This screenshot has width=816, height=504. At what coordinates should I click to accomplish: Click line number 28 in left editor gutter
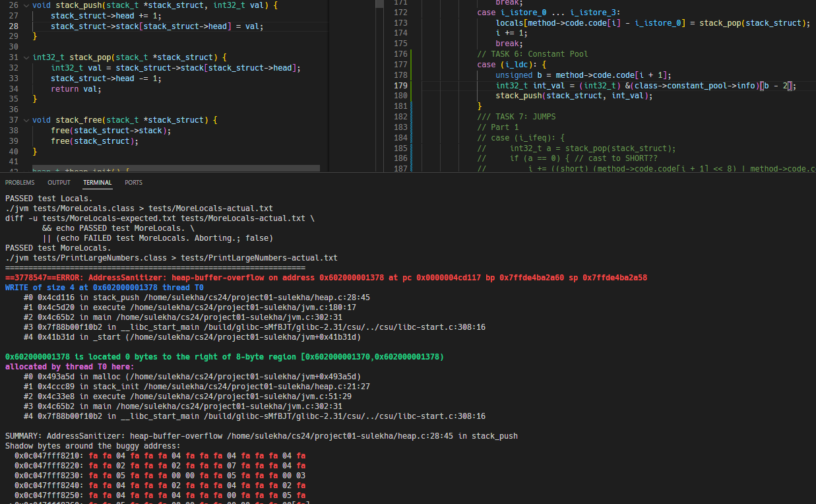tap(14, 26)
